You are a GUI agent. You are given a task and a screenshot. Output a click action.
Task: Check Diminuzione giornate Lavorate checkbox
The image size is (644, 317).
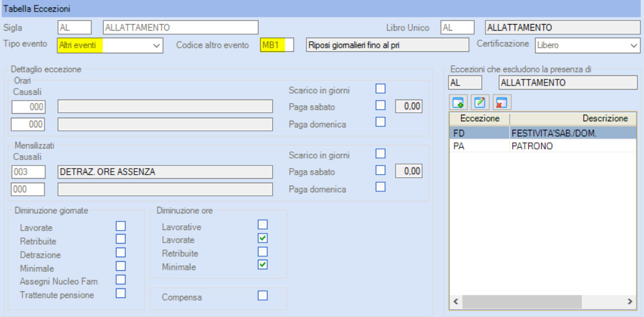click(121, 225)
